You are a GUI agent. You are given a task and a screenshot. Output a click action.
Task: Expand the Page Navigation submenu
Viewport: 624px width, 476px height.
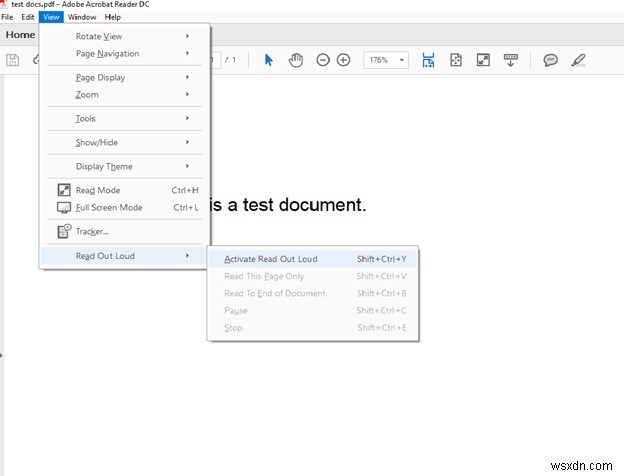coord(124,53)
